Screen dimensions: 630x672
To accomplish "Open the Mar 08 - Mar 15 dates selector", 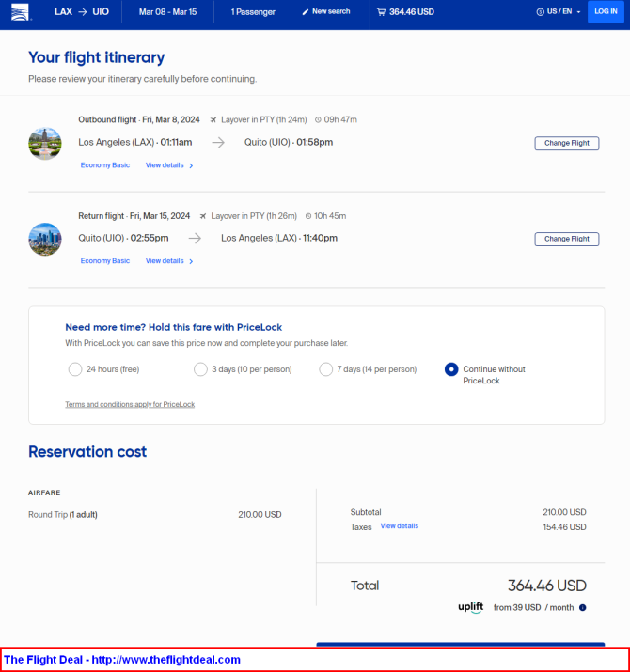I will coord(167,12).
